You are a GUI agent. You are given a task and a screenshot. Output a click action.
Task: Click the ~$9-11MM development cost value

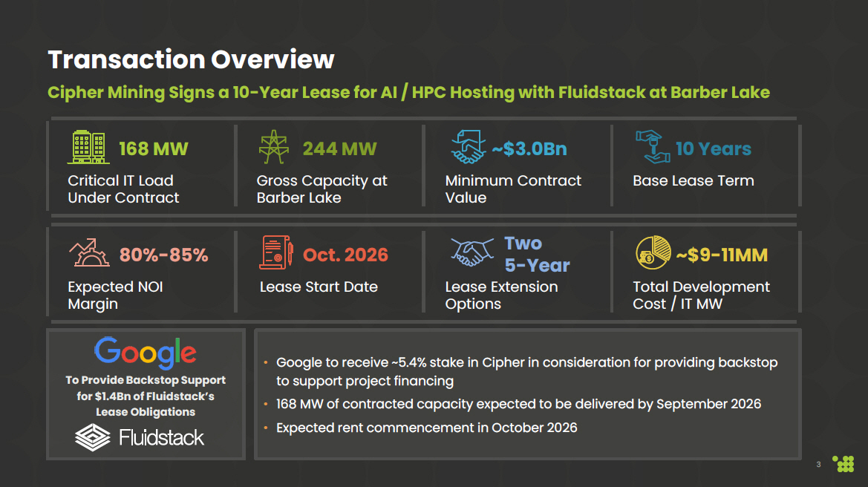(721, 255)
